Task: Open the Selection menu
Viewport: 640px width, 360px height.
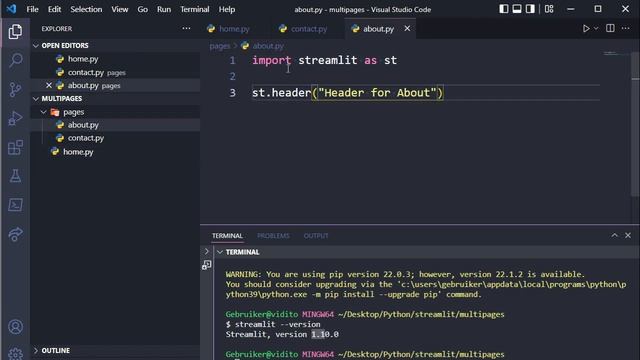Action: point(86,9)
